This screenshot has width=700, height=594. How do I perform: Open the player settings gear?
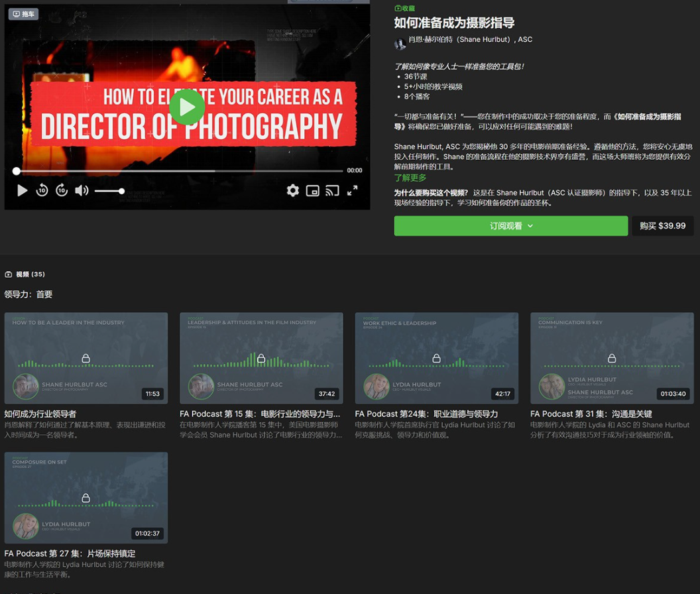click(x=293, y=191)
